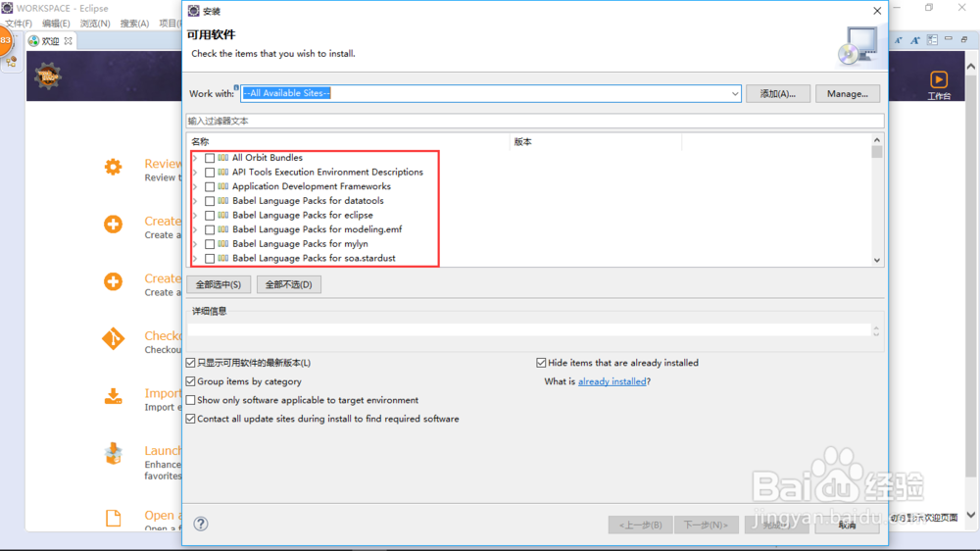Click the help question mark icon

coord(201,525)
